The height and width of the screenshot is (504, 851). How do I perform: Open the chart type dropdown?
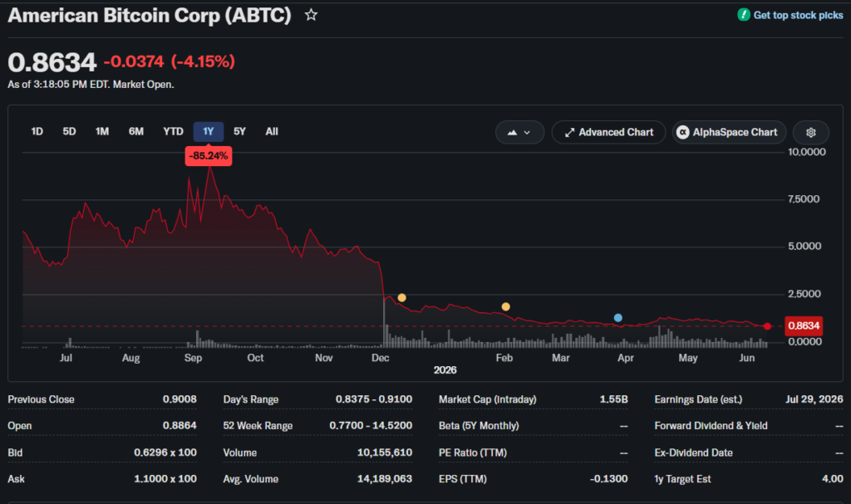point(519,132)
